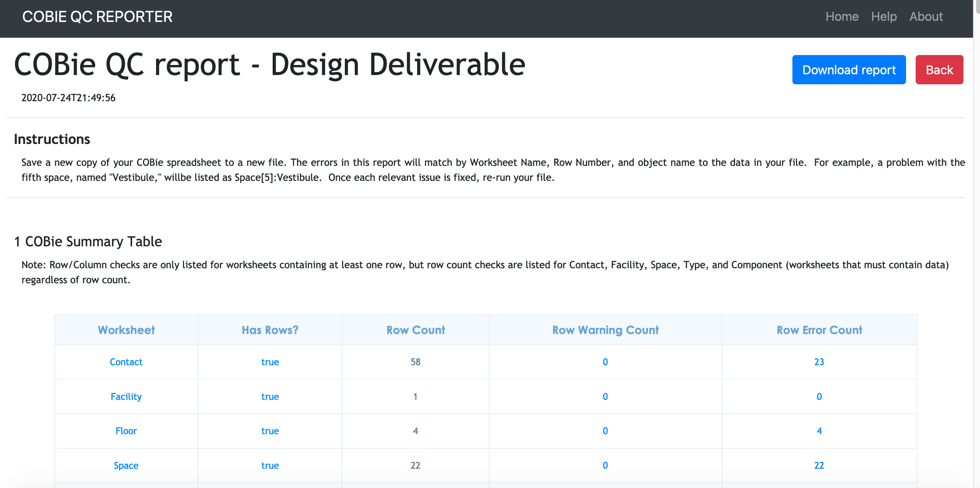Viewport: 980px width, 488px height.
Task: Click the Download report button
Action: [849, 70]
